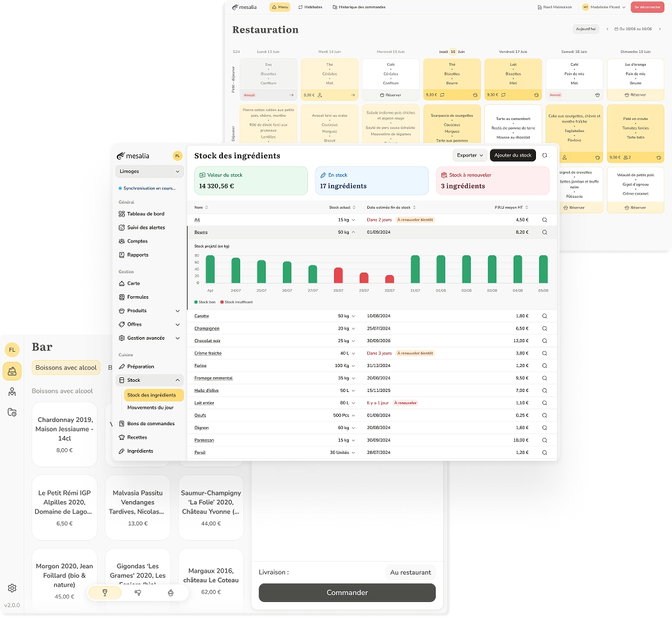Click the magnifier icon on the Carotte row
Screen dimensions: 672x618
(544, 316)
